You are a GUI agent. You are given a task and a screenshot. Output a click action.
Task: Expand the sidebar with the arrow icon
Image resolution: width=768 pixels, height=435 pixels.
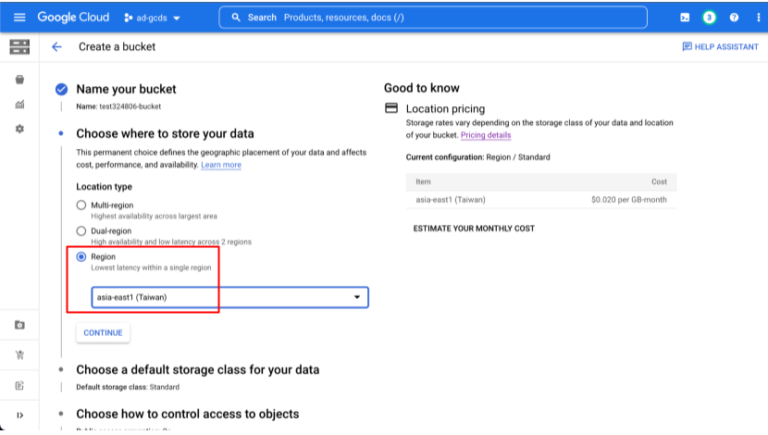point(20,415)
